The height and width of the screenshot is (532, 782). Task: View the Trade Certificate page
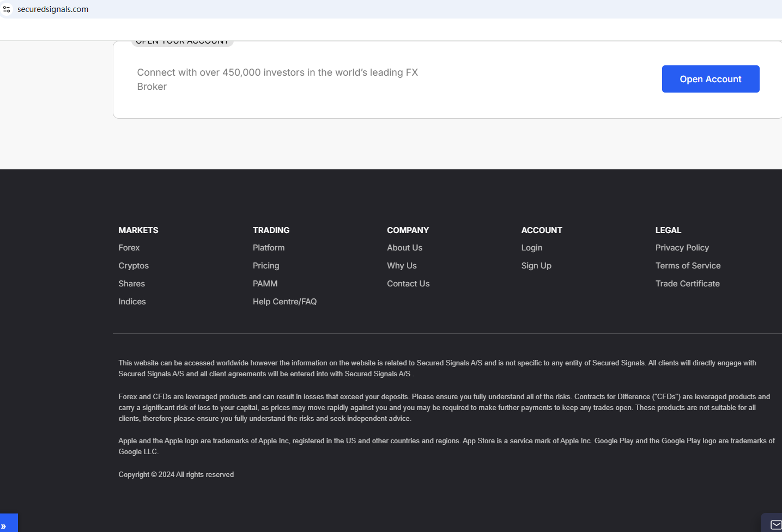(x=687, y=284)
